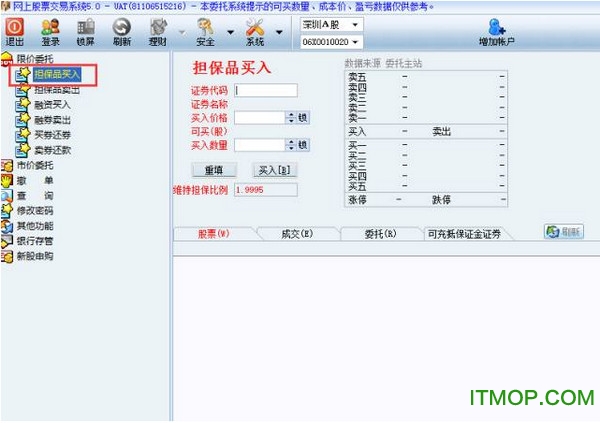Click the 买券还券 star icon
Viewport: 600px width, 423px height.
(23, 134)
